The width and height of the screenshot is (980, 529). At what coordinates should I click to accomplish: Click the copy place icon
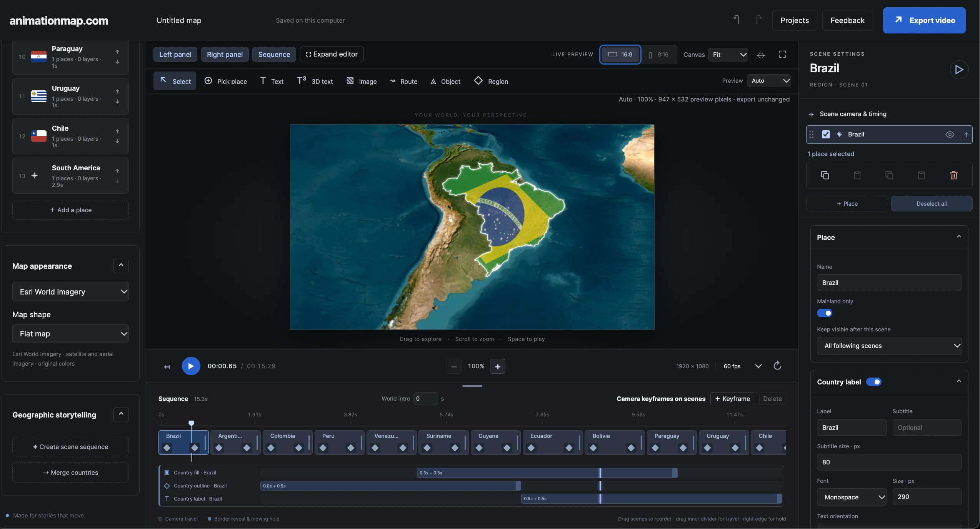[825, 175]
